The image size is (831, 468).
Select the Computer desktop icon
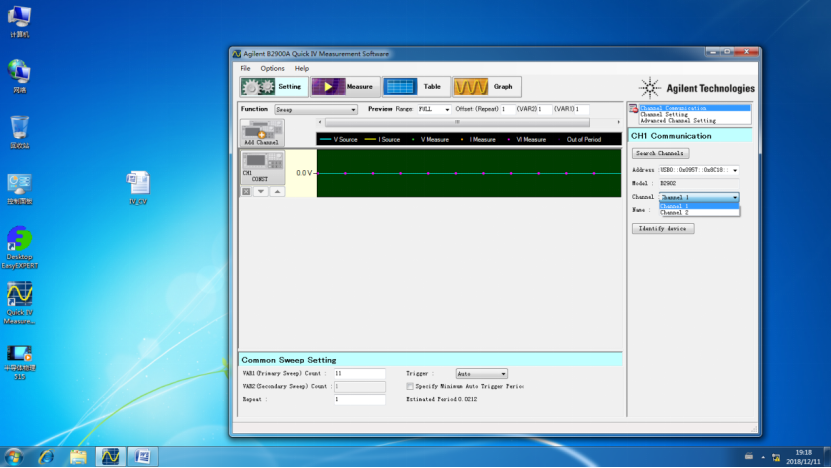point(20,22)
